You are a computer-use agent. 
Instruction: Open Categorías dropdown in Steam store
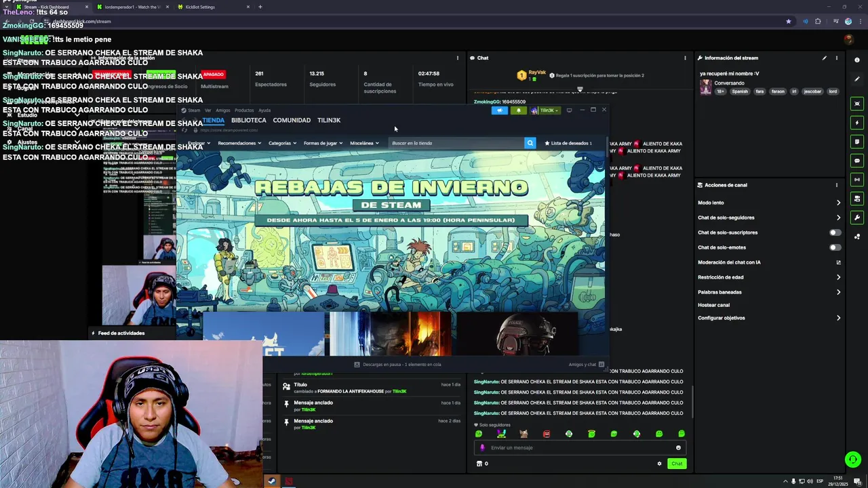coord(282,143)
